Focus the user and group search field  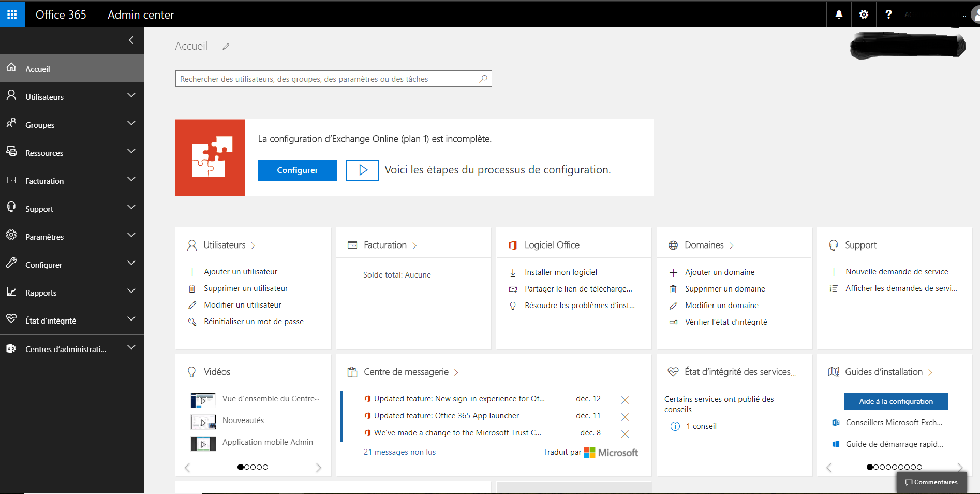point(333,79)
